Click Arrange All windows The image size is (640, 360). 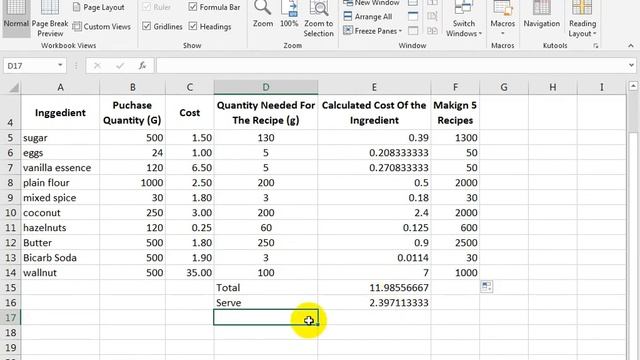coord(368,17)
